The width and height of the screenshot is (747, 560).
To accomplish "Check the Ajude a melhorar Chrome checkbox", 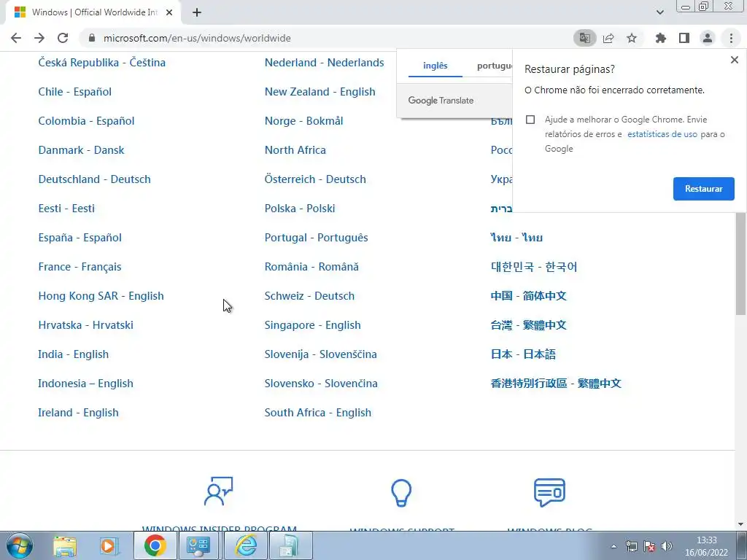I will pos(530,120).
